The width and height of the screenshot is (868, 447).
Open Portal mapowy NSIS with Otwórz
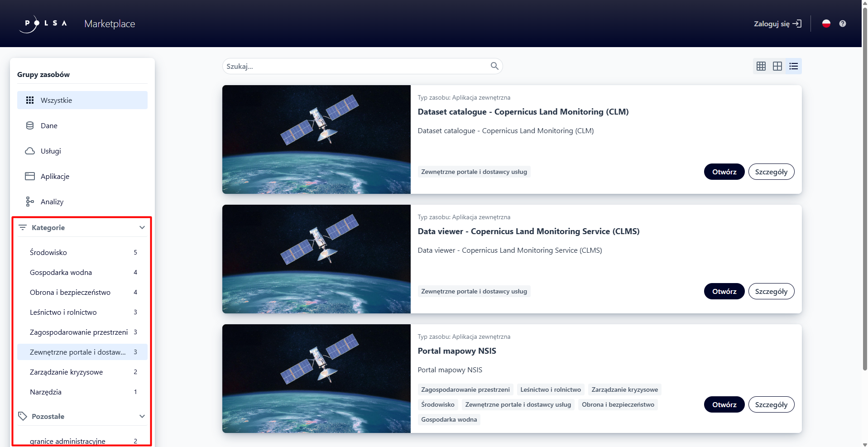pyautogui.click(x=724, y=404)
